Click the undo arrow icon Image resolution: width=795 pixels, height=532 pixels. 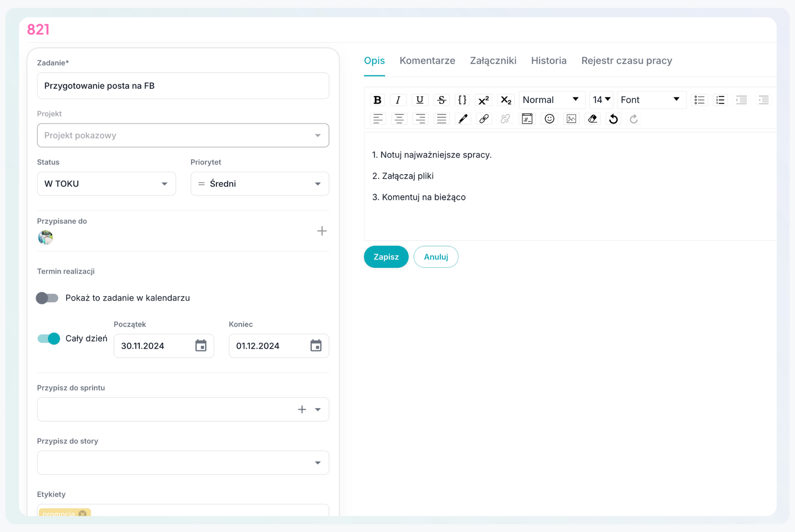coord(613,119)
